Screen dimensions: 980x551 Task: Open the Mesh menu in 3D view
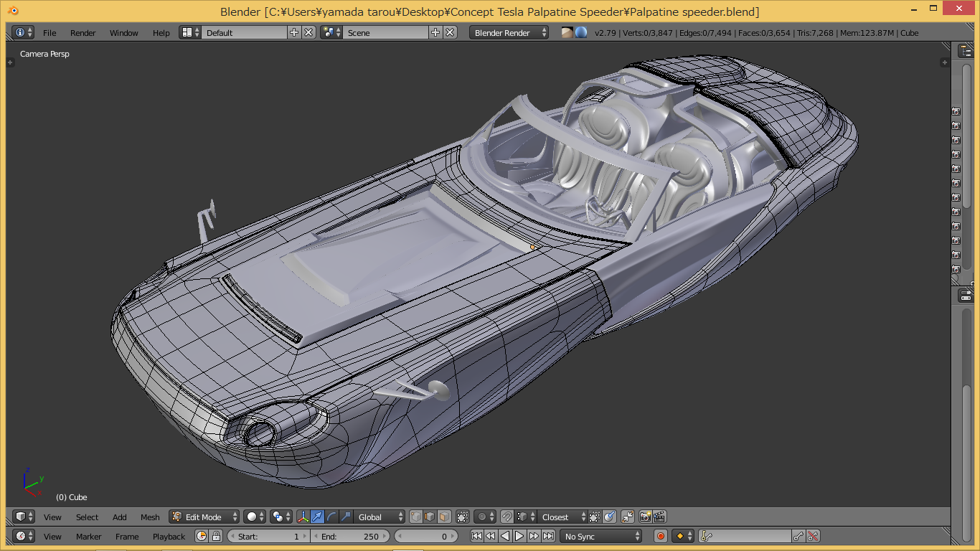click(x=150, y=517)
